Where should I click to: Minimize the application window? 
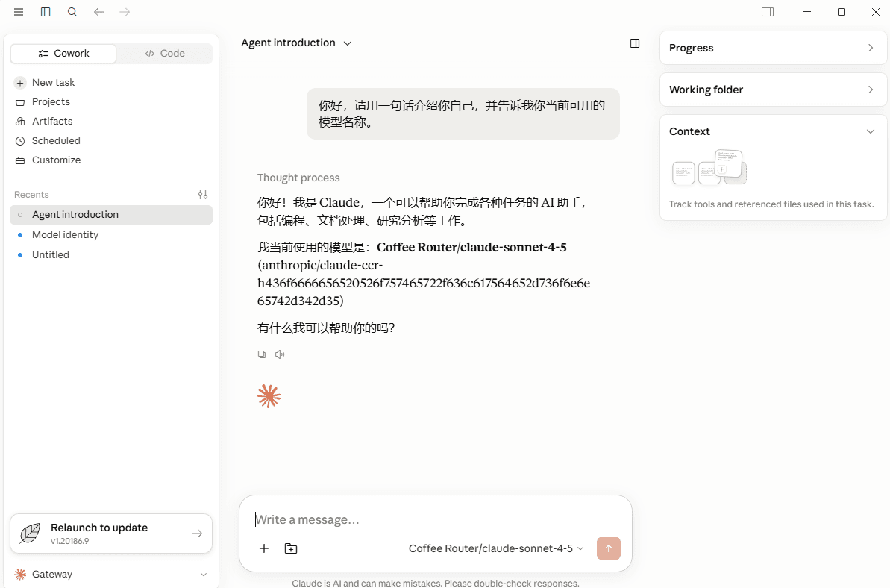pyautogui.click(x=807, y=12)
